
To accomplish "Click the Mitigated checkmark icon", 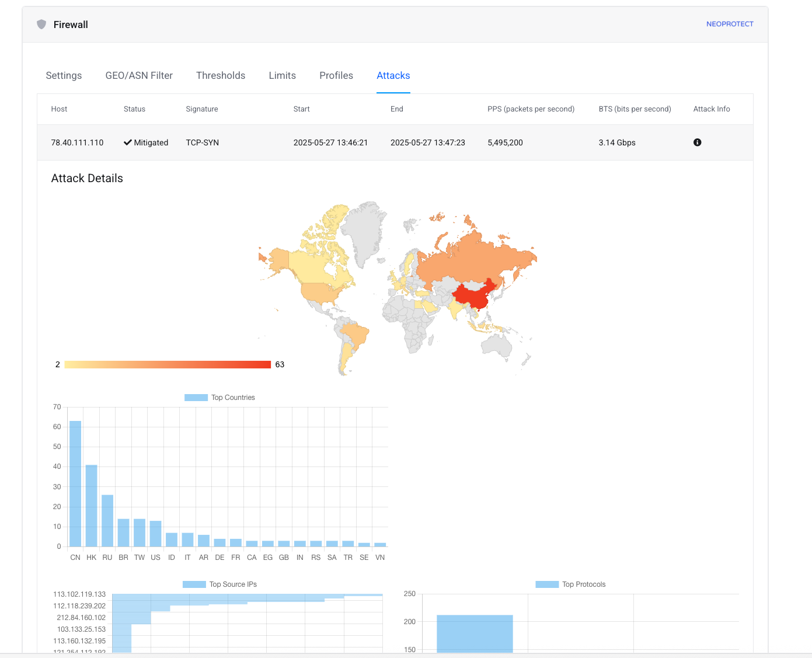I will (128, 142).
